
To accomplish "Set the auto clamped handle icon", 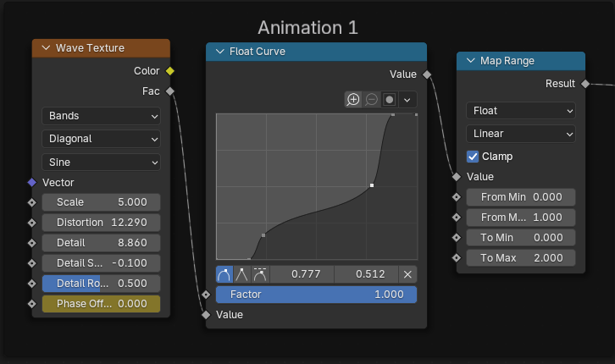I will (x=260, y=274).
